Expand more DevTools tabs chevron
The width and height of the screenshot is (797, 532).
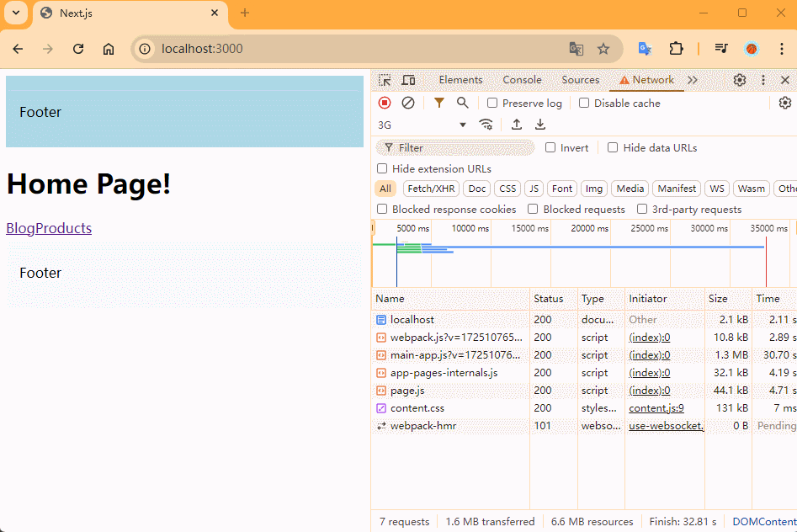(693, 80)
